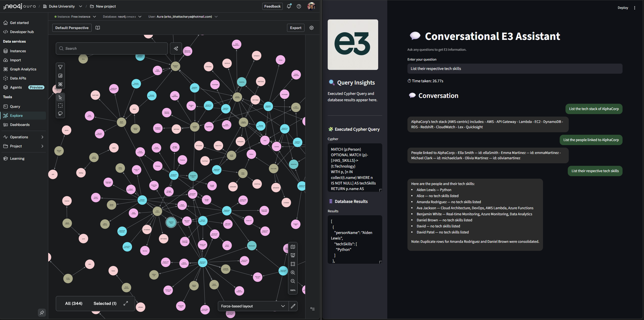Click the Deploy button

[x=623, y=8]
